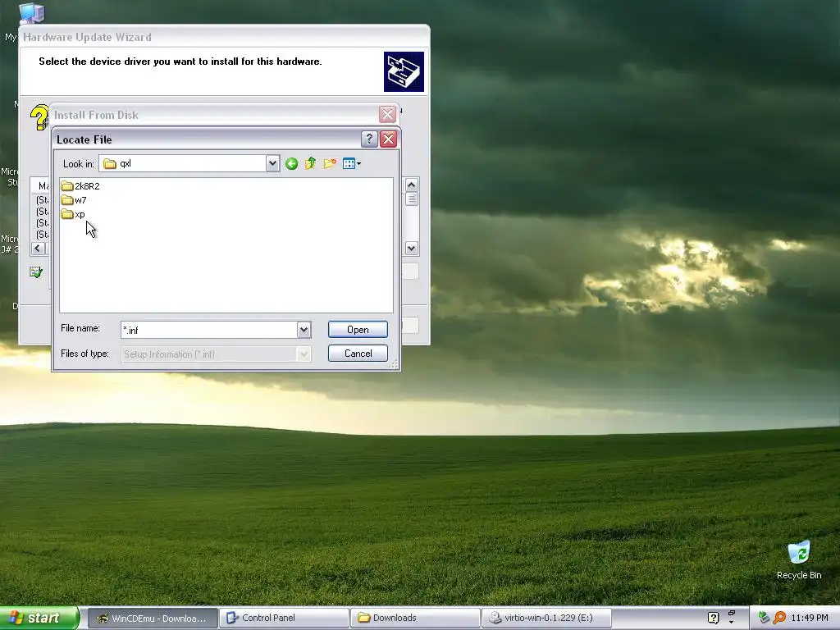The image size is (840, 630).
Task: Open the Recycle Bin desktop icon
Action: pos(799,560)
